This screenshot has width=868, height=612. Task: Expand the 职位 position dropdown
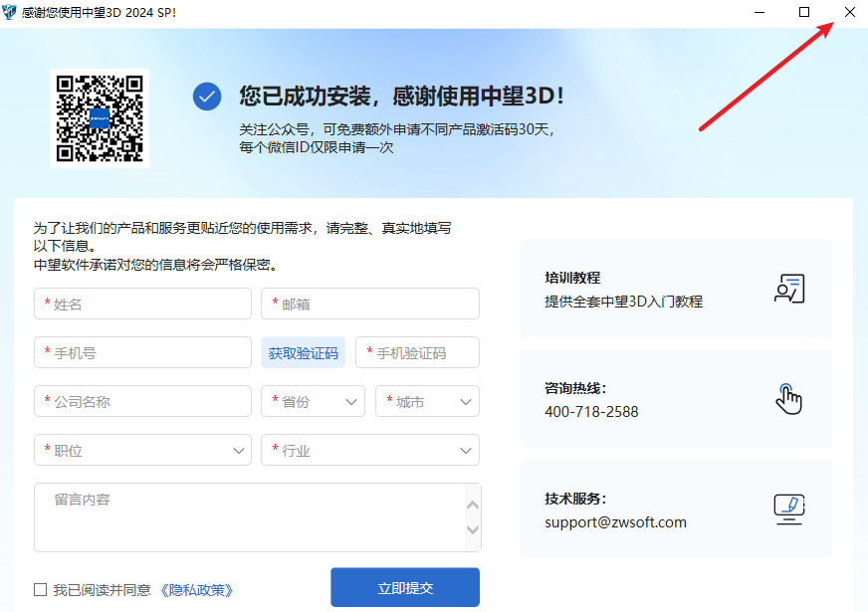tap(142, 450)
